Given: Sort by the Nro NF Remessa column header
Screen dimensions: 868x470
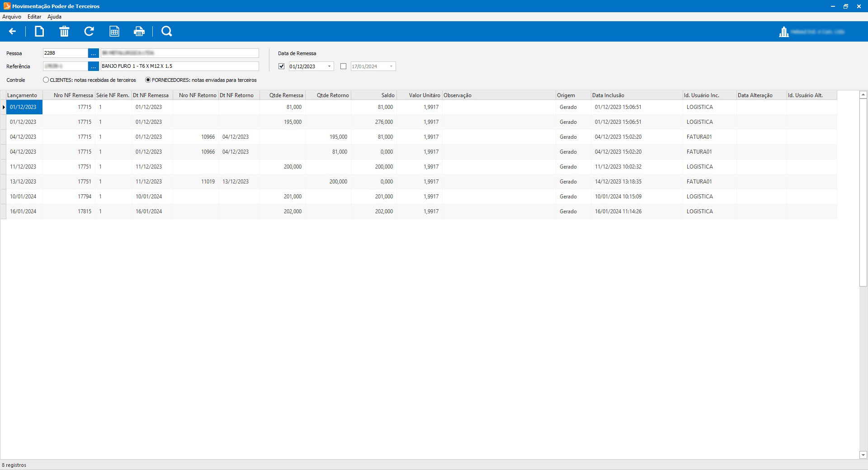Looking at the screenshot, I should point(69,95).
